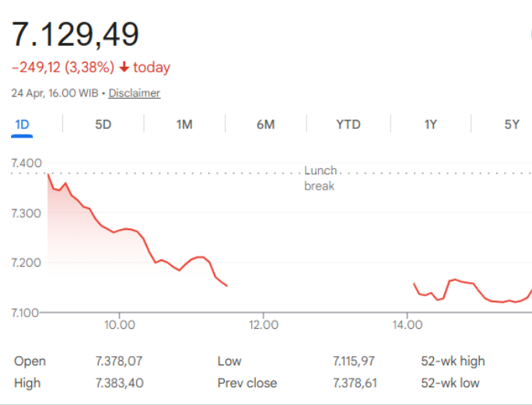Select the YTD range tab
The image size is (532, 405).
tap(348, 124)
